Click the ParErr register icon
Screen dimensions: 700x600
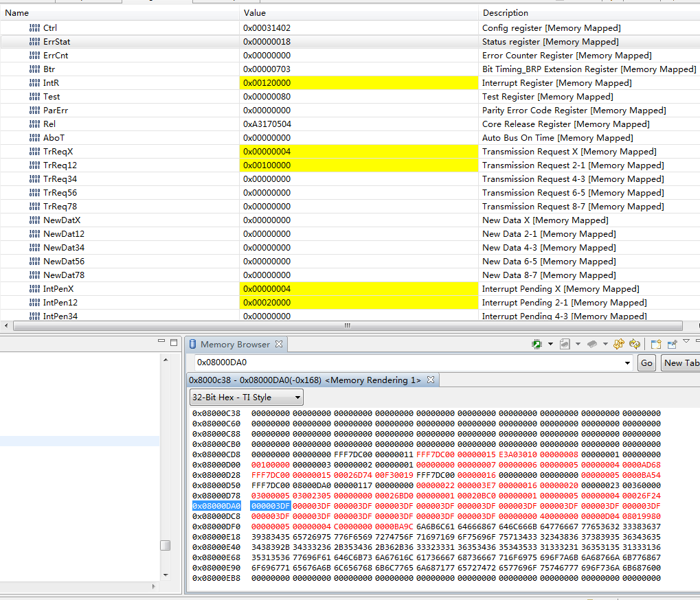tap(35, 111)
